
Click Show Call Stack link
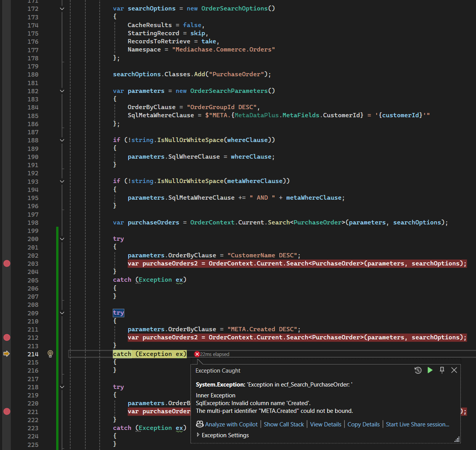(x=284, y=424)
